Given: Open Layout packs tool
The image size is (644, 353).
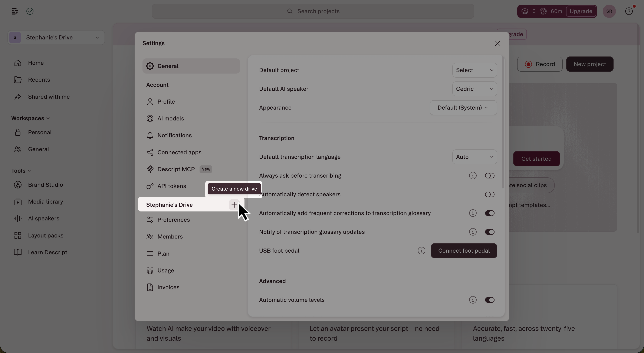Looking at the screenshot, I should point(56,236).
